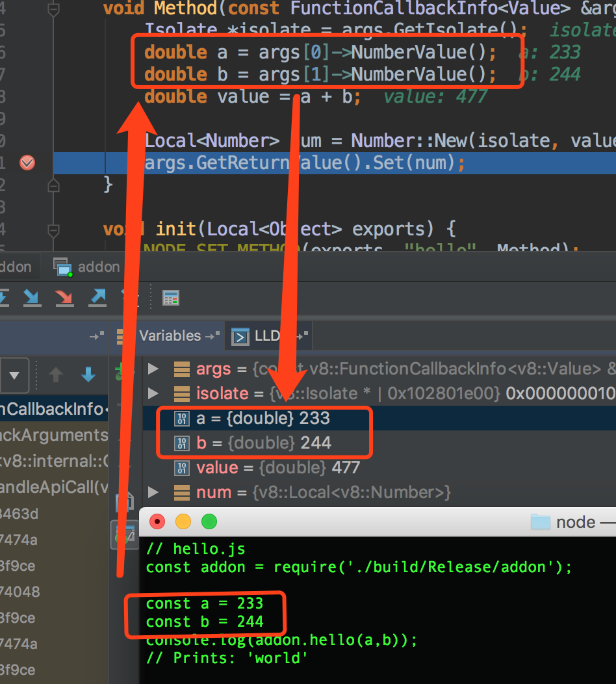Expand the args variable node
This screenshot has height=684, width=616.
[153, 369]
